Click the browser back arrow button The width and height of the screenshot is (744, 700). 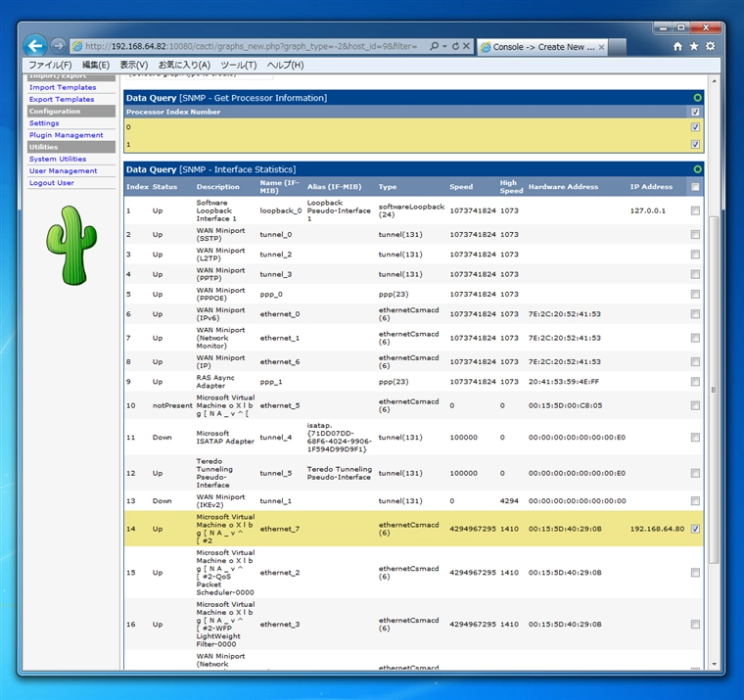[x=35, y=46]
